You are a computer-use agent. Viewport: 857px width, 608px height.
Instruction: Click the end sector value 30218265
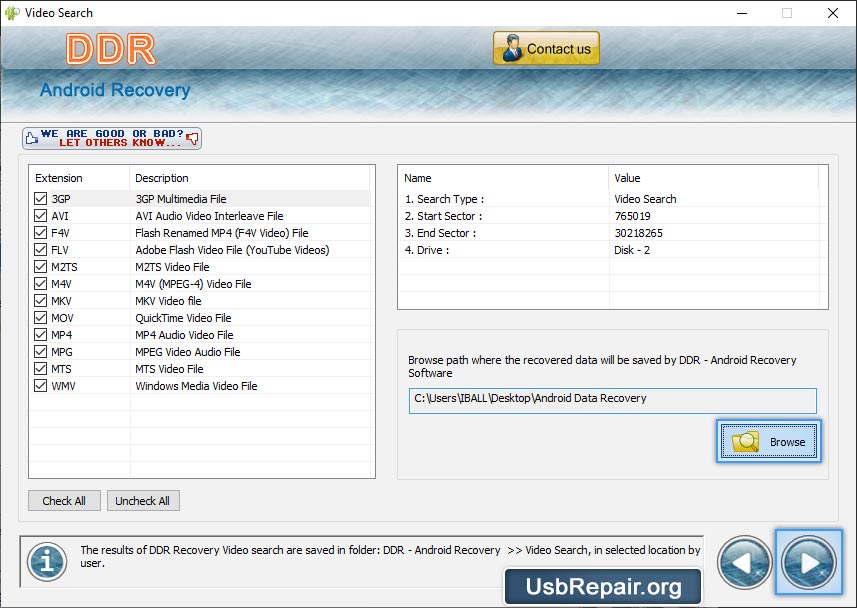click(638, 233)
